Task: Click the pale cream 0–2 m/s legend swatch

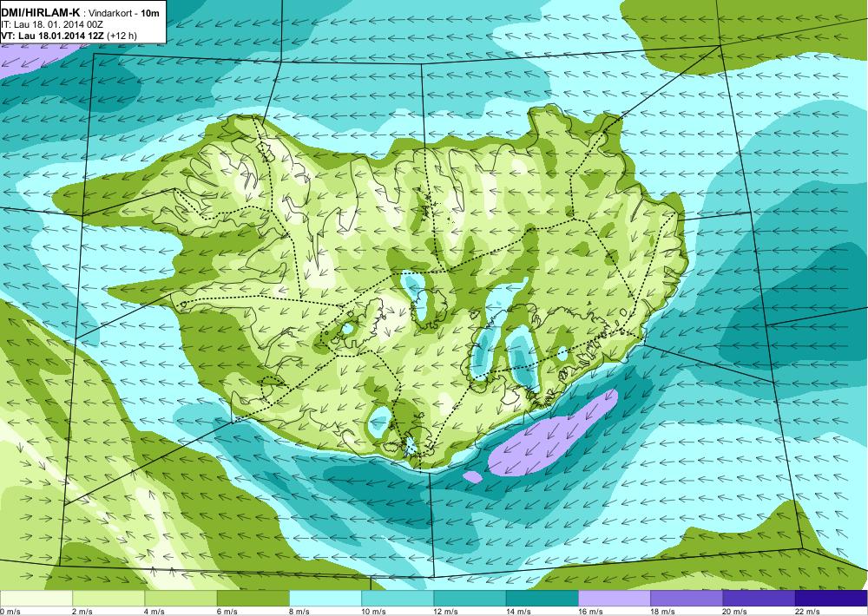Action: point(36,599)
